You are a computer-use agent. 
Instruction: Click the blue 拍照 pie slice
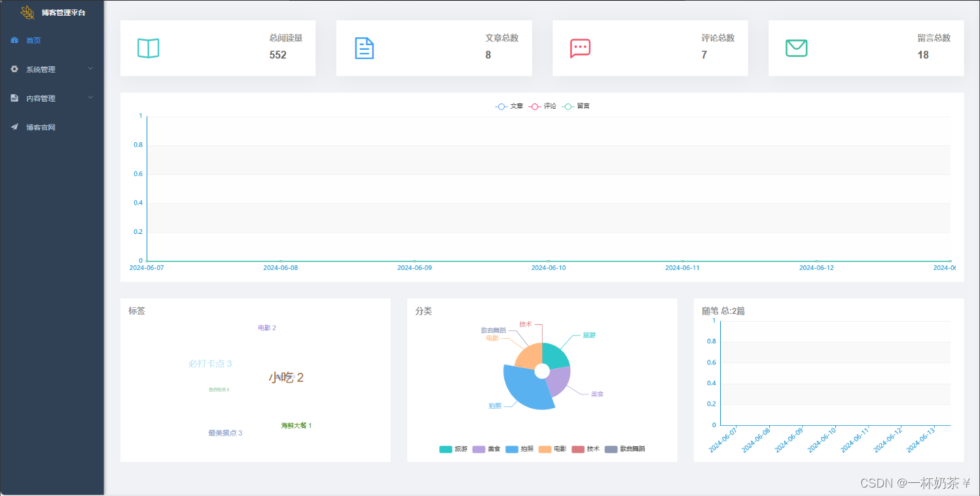[525, 389]
